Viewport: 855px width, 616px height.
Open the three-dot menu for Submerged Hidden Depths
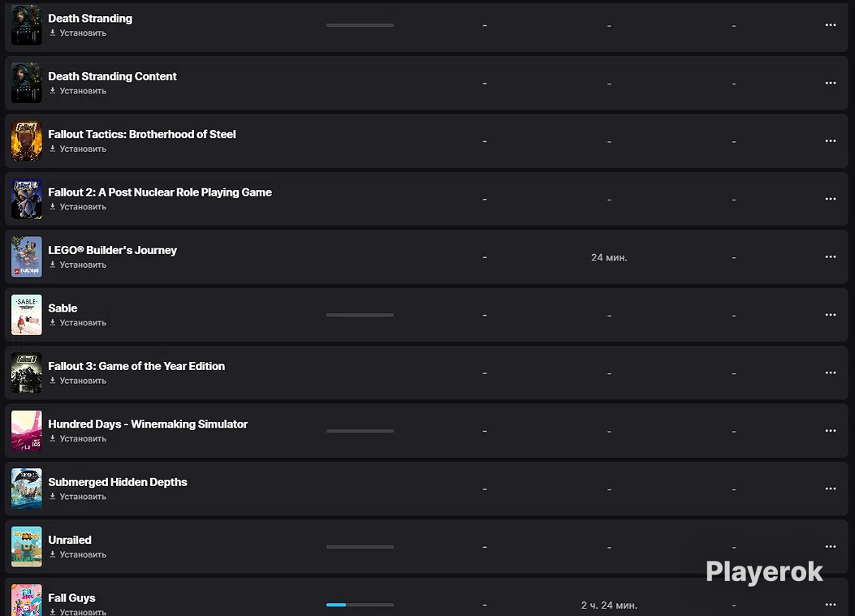(x=830, y=489)
